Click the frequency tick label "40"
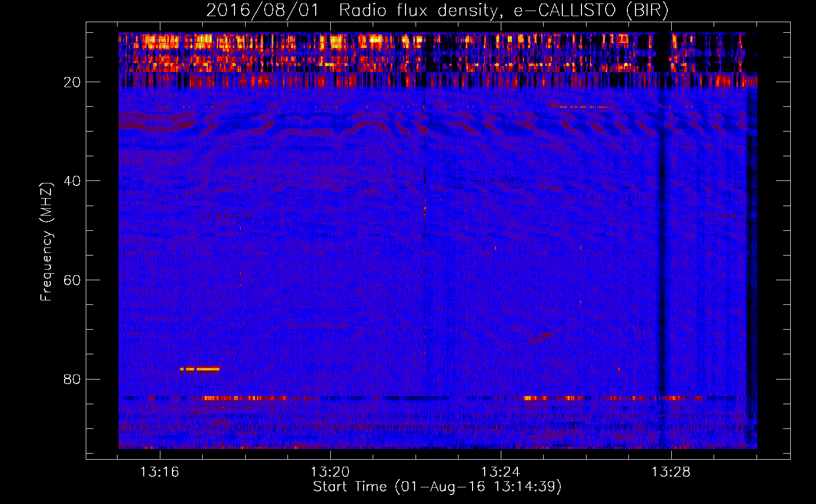Image resolution: width=816 pixels, height=504 pixels. click(72, 181)
